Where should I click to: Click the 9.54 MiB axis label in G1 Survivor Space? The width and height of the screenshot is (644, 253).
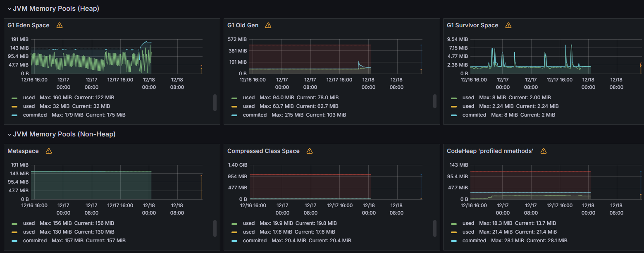pyautogui.click(x=458, y=39)
